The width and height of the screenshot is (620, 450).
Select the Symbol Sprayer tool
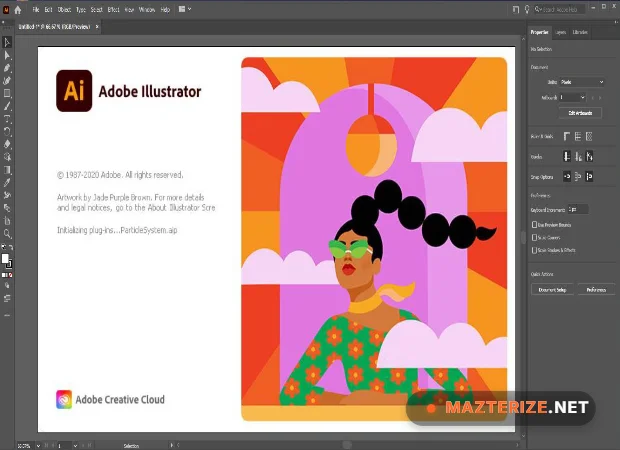coord(7,195)
